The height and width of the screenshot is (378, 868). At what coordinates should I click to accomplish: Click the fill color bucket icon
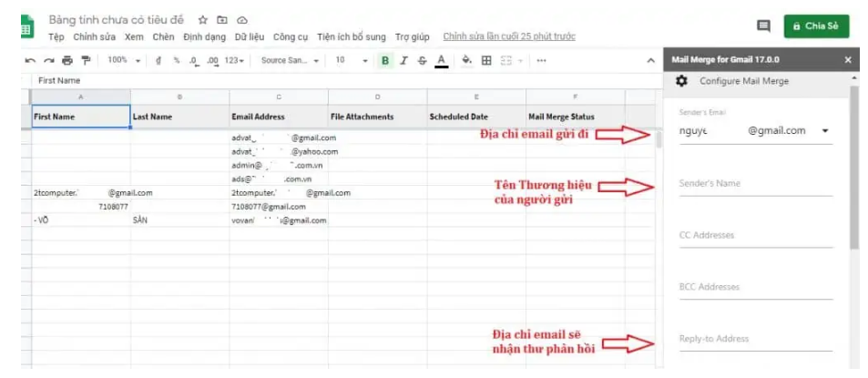[x=466, y=61]
